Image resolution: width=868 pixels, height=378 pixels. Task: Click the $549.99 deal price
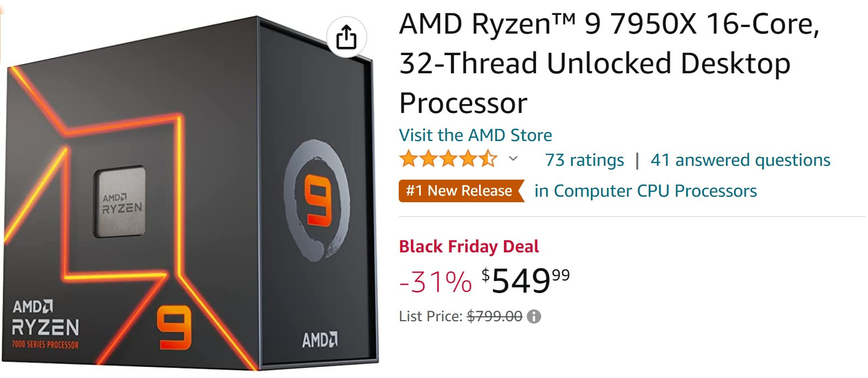point(525,280)
